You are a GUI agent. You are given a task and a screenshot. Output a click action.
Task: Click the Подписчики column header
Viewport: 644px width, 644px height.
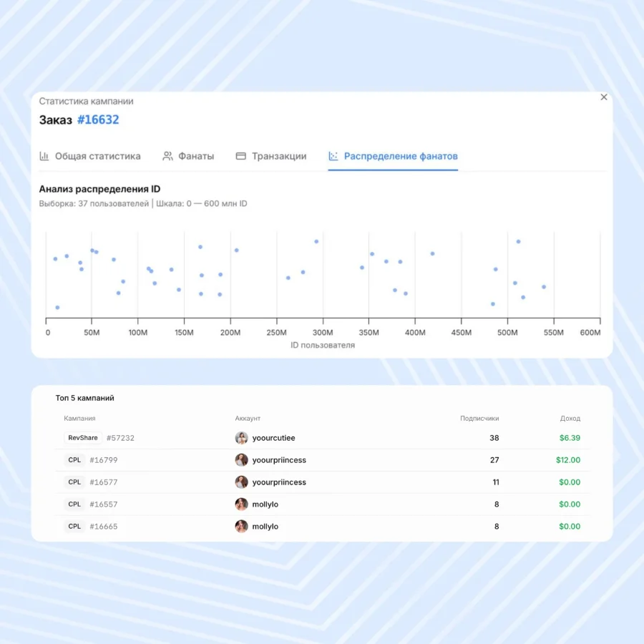(x=479, y=418)
